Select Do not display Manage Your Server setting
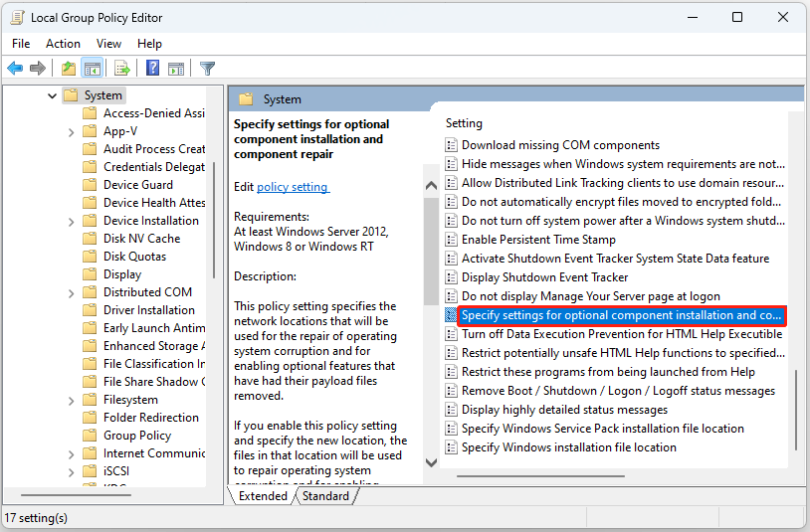 click(x=590, y=296)
